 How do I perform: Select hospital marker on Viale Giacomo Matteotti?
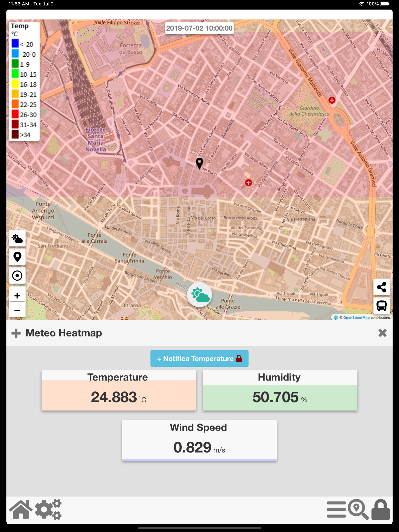(x=332, y=100)
